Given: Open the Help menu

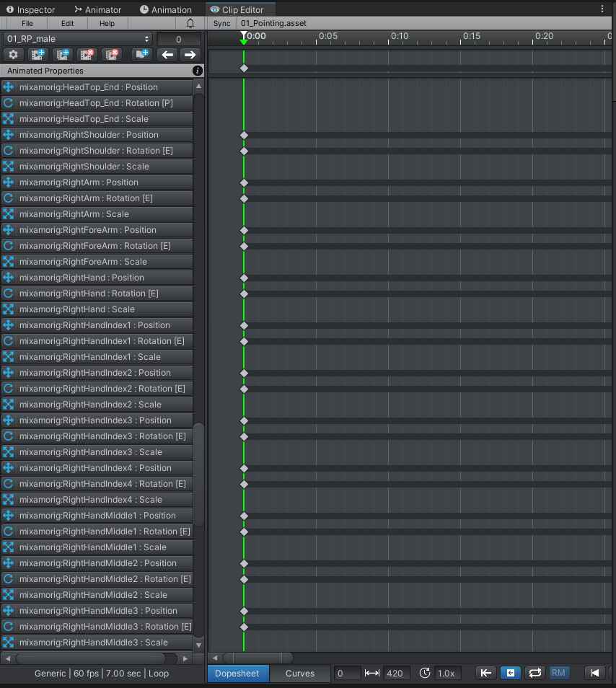Looking at the screenshot, I should [x=107, y=23].
